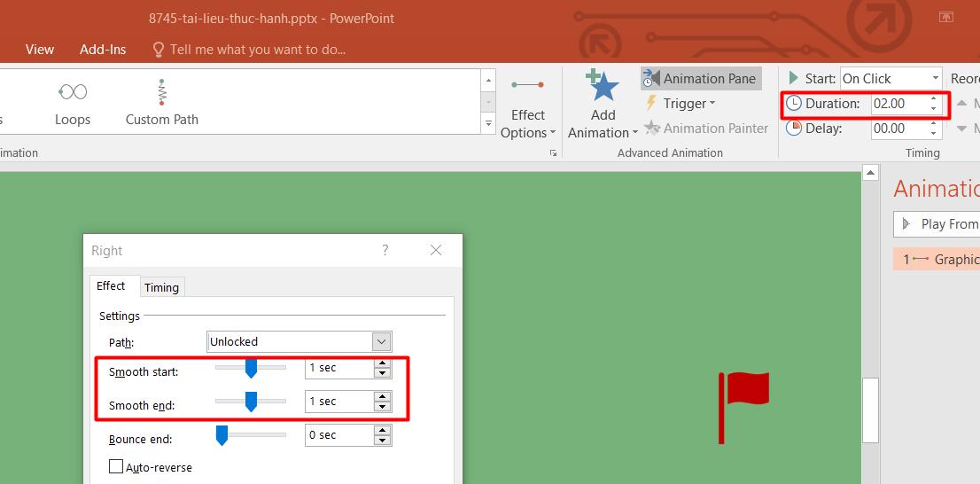Select the Custom Path animation
The image size is (980, 484).
(162, 103)
